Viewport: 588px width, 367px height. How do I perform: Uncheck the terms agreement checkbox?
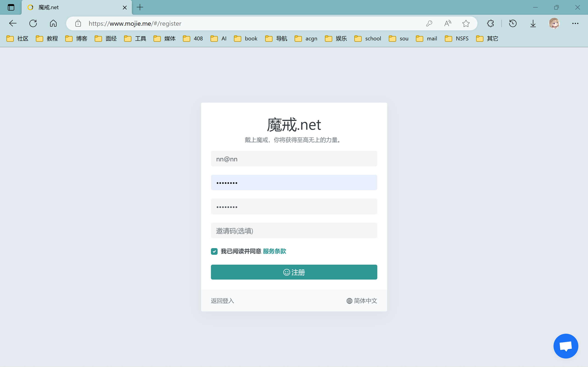[x=214, y=251]
